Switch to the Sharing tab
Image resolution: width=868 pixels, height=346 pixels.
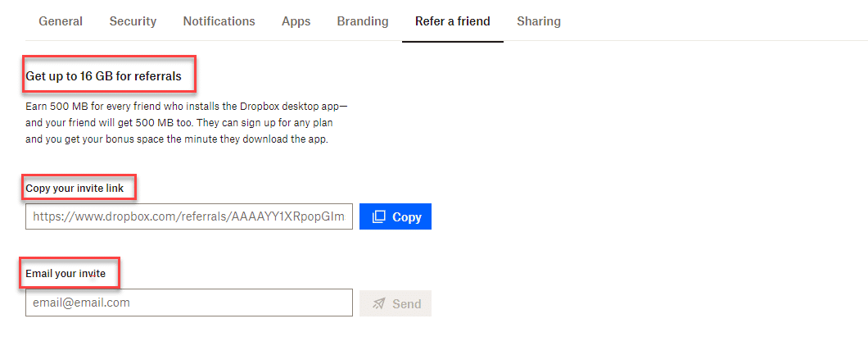point(539,21)
